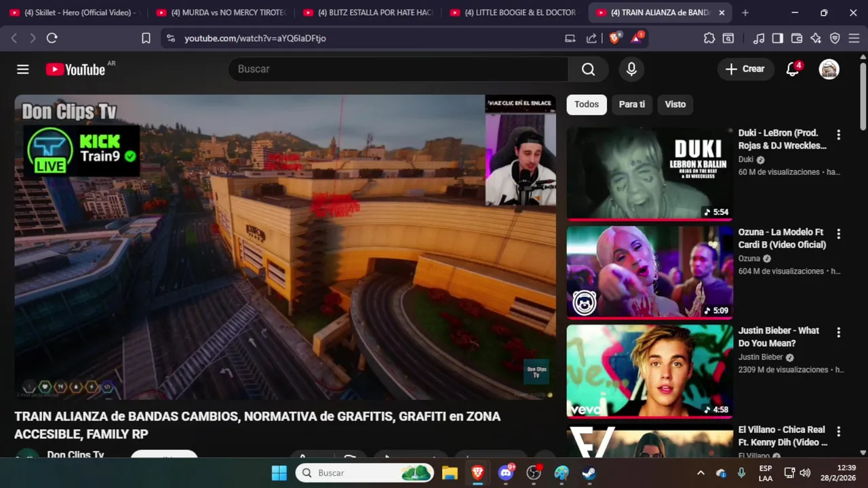Open Duki LeBron video thumbnail
868x488 pixels.
point(650,174)
